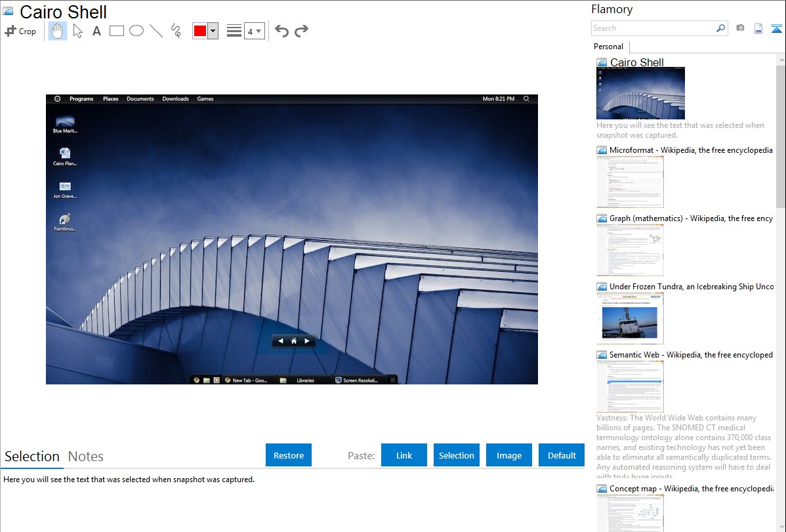Click the line thickness icon

(234, 31)
